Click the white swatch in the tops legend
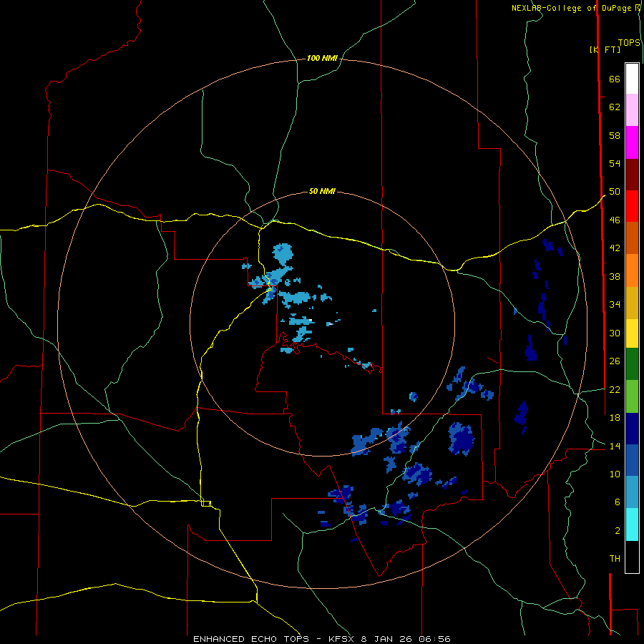The image size is (644, 644). coord(632,79)
